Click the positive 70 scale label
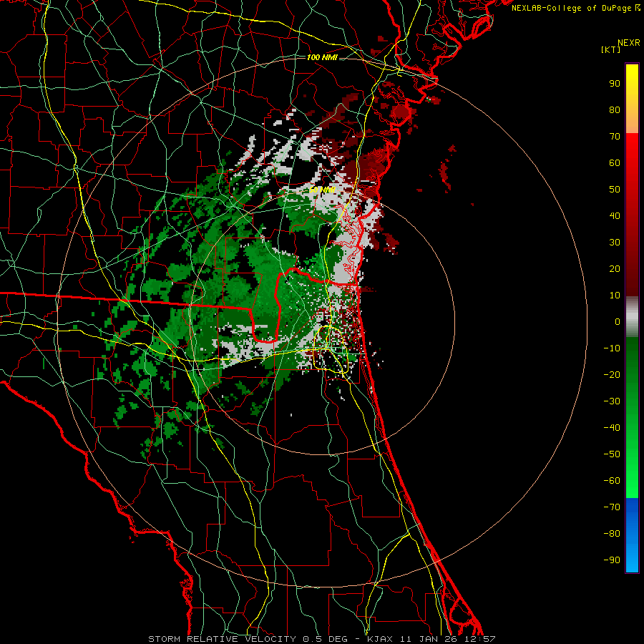 click(615, 137)
